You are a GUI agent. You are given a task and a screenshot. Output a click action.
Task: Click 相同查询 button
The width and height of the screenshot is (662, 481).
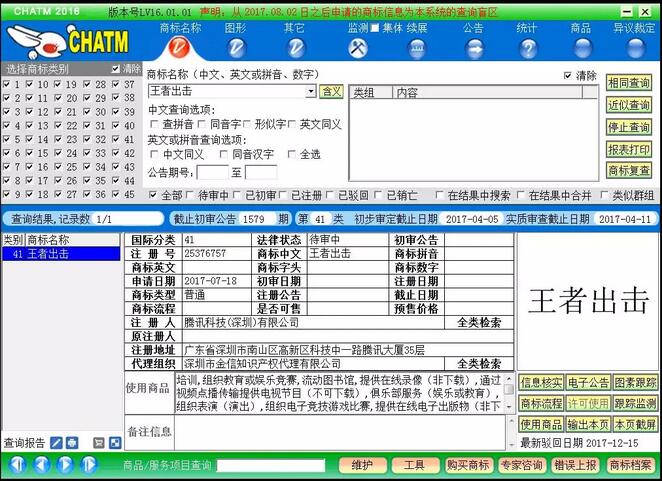click(629, 82)
